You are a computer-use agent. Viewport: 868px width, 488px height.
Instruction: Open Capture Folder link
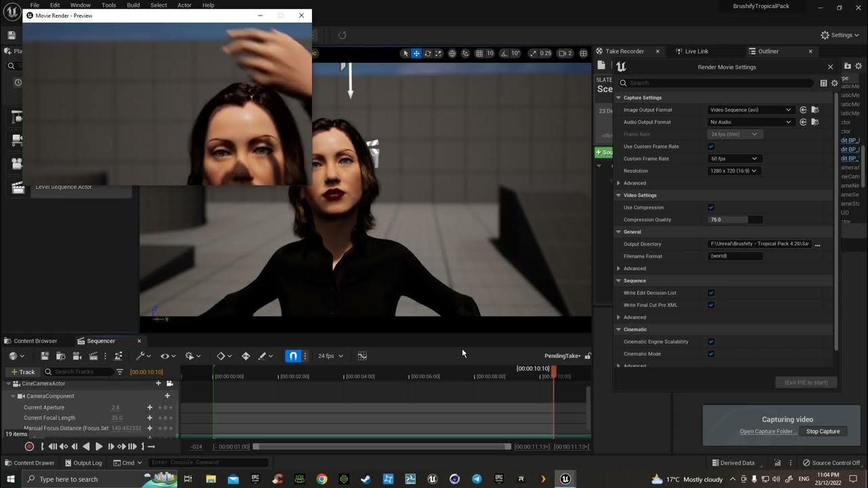pos(768,432)
